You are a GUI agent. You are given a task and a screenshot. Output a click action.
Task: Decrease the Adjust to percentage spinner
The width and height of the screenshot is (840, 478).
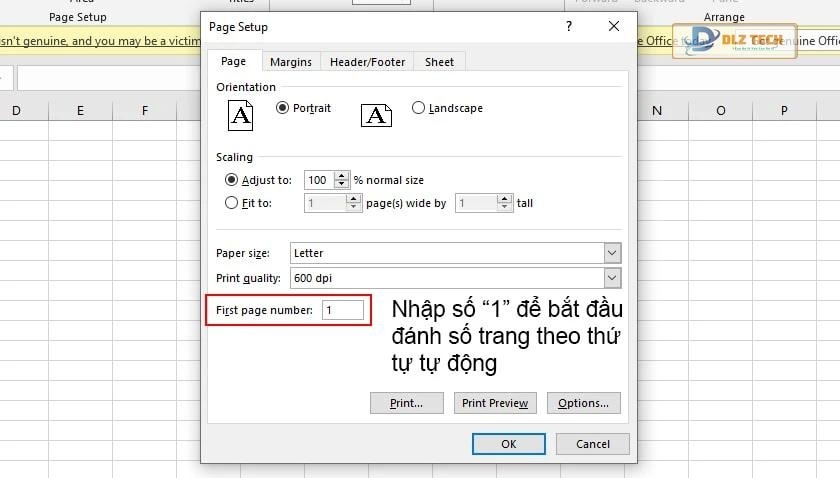tap(342, 184)
